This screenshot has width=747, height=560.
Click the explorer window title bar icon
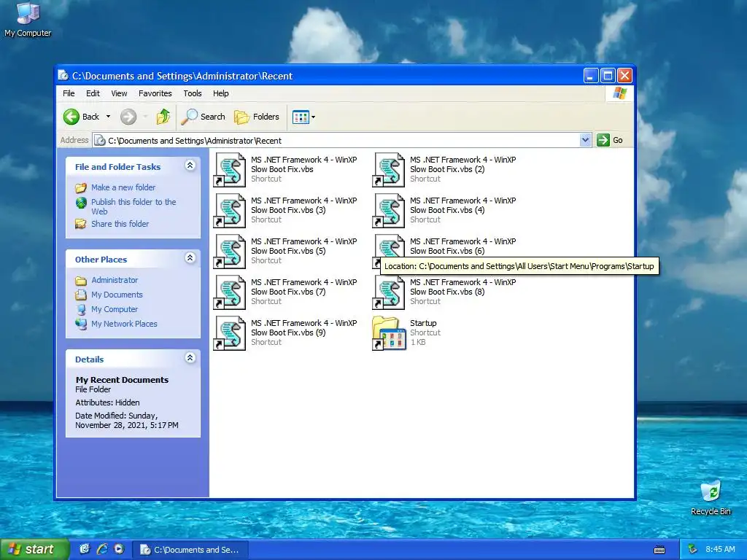[63, 75]
